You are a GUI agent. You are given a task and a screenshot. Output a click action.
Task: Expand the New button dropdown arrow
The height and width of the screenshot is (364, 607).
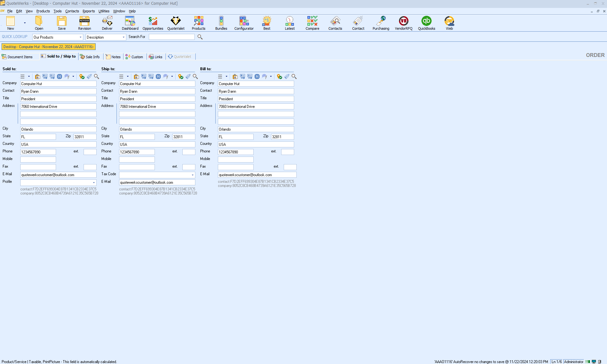pyautogui.click(x=25, y=23)
